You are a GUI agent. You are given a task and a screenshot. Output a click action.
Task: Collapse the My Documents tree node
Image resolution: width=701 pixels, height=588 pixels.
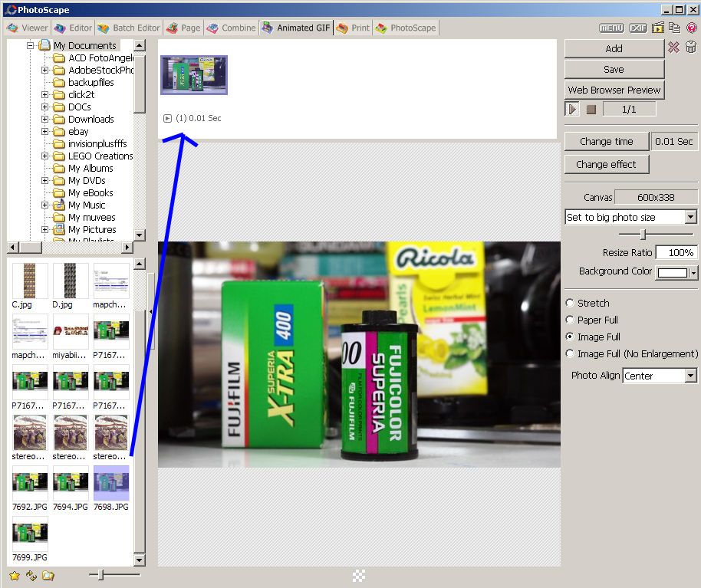[x=31, y=45]
